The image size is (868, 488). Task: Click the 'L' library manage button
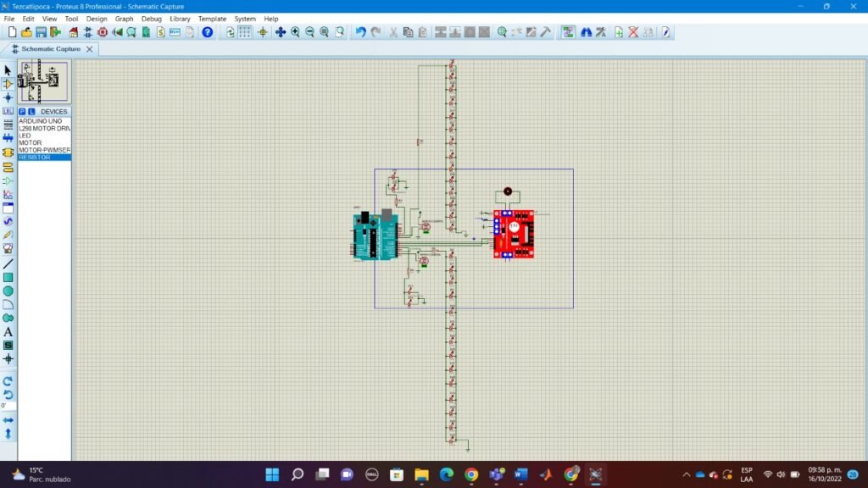tap(31, 112)
